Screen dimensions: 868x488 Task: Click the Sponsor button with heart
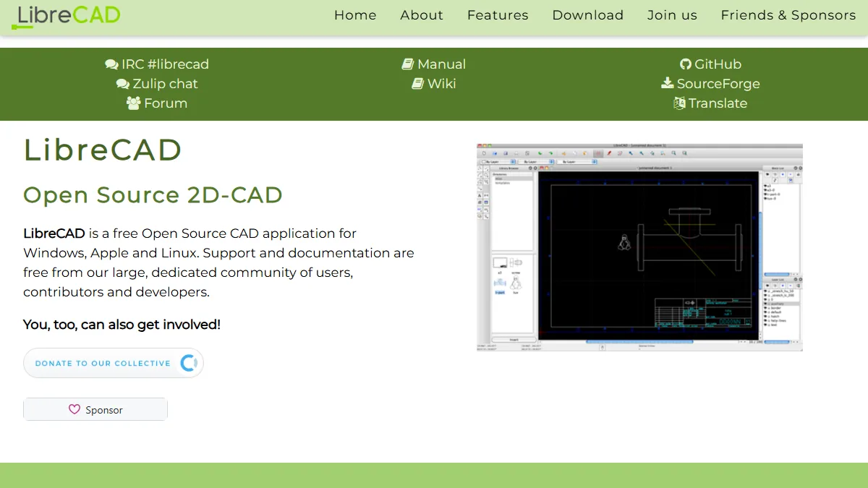click(x=95, y=409)
